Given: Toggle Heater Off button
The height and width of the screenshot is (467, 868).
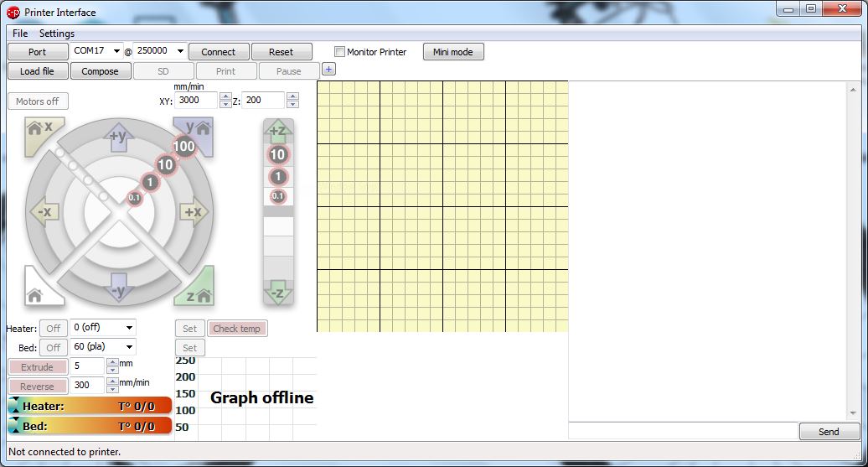Looking at the screenshot, I should (x=53, y=329).
